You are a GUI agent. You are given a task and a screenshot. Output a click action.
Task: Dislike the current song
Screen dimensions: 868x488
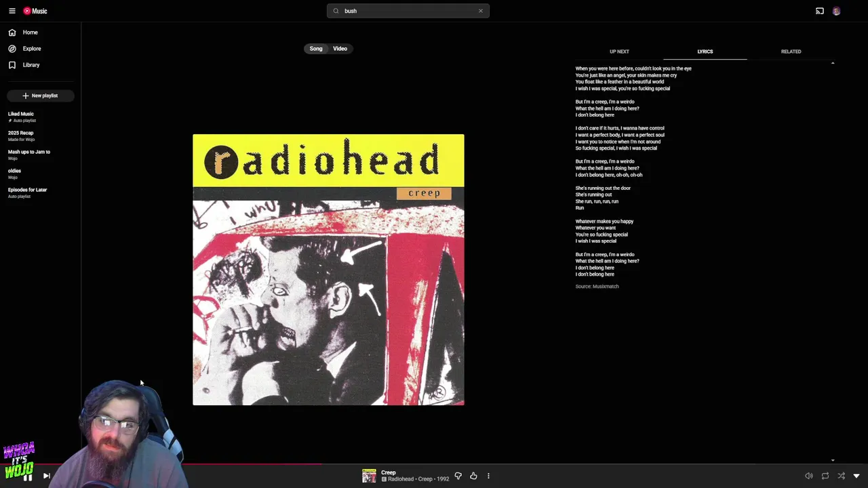click(458, 476)
